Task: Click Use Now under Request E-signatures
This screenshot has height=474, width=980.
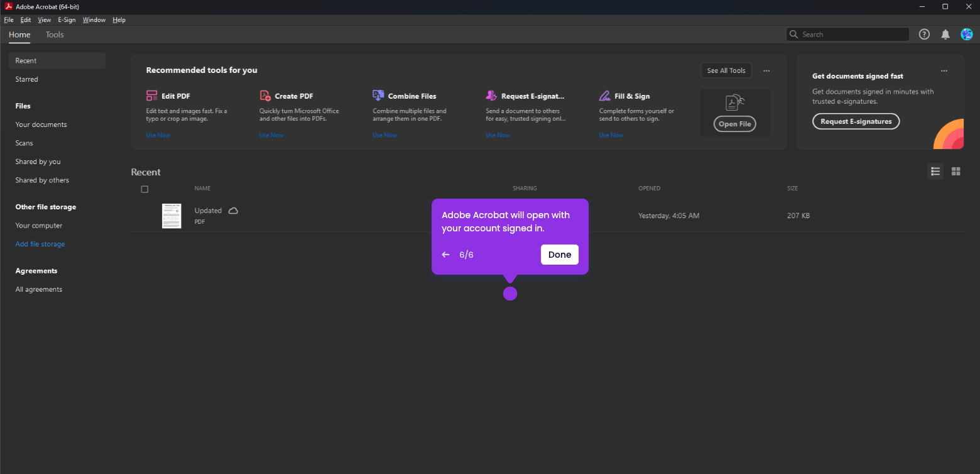Action: point(498,135)
